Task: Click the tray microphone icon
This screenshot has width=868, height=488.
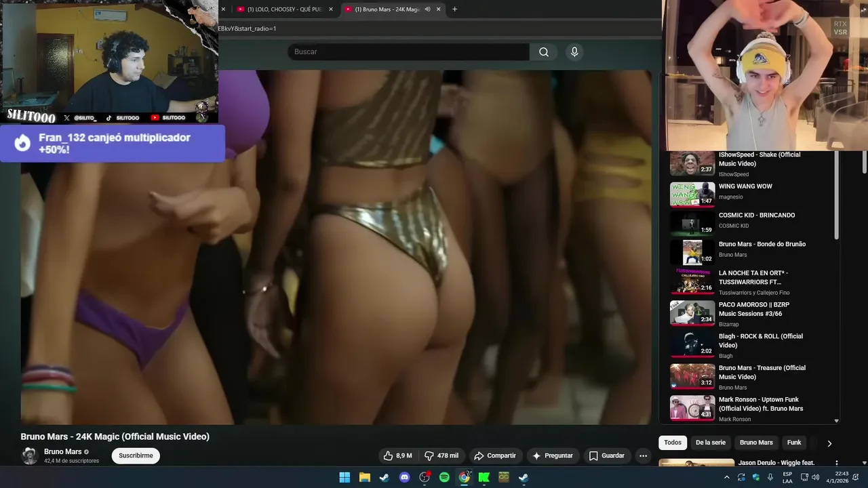Action: point(770,477)
